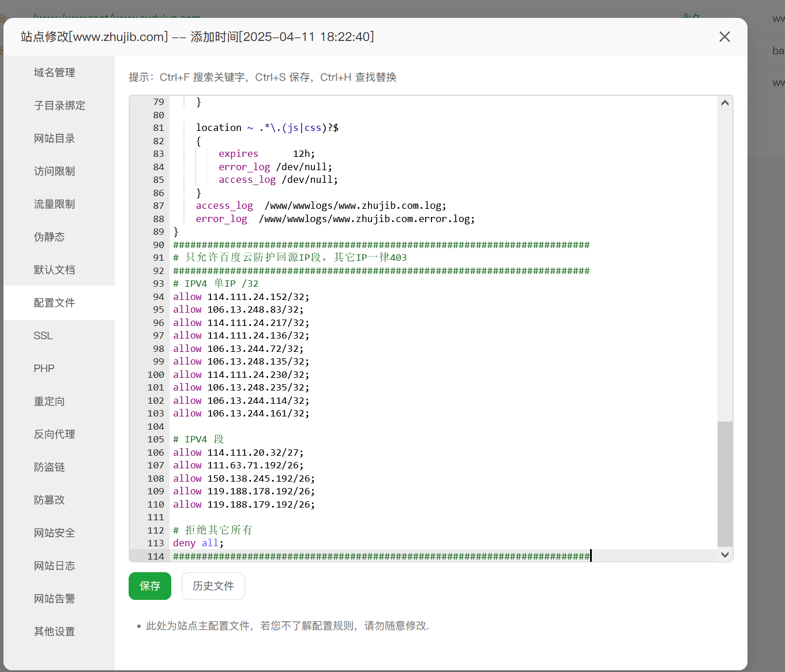The height and width of the screenshot is (672, 785).
Task: Click line 'allow 106.13.248.83/32;'
Action: [x=238, y=310]
